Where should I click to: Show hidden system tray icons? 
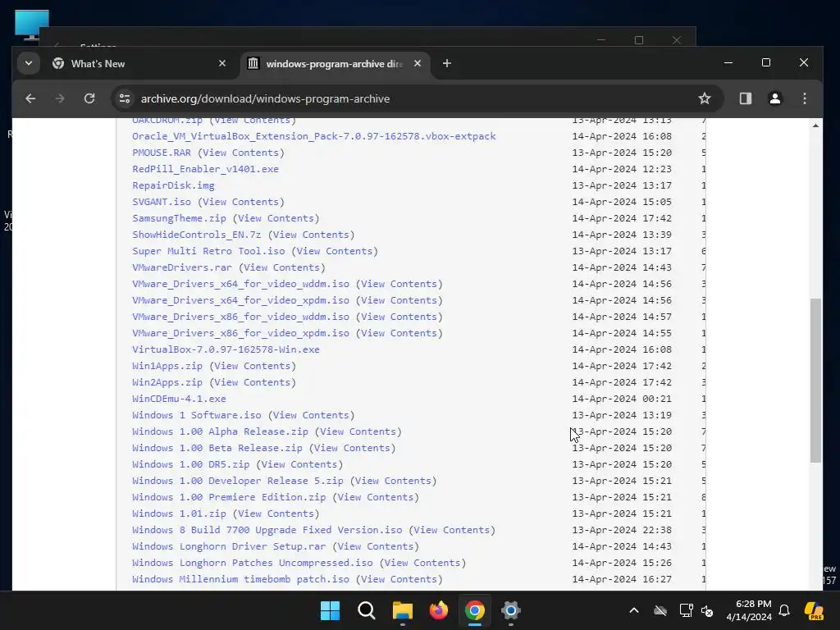(634, 610)
